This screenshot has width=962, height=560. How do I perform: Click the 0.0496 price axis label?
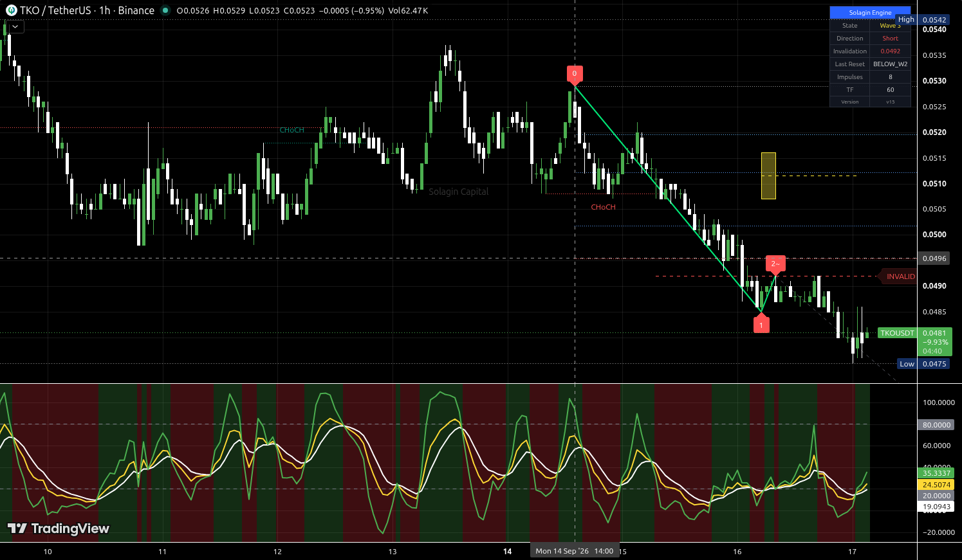(934, 258)
